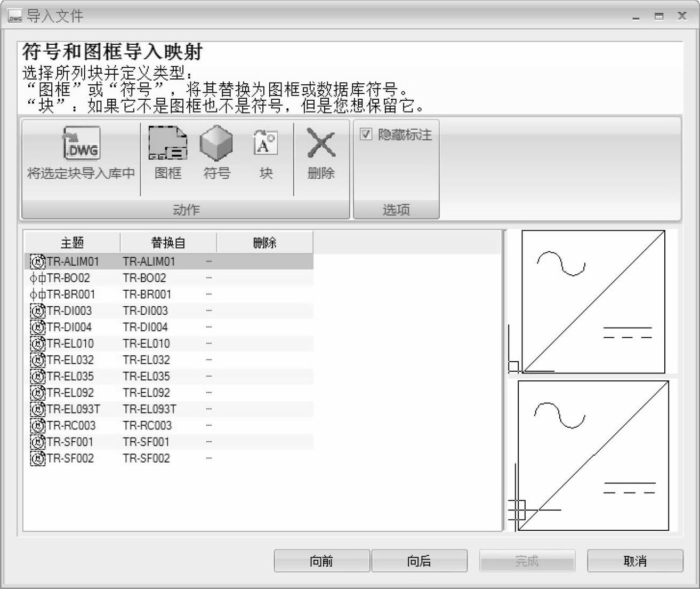Image resolution: width=700 pixels, height=589 pixels.
Task: Select the 符号 (symbol) cube icon
Action: [216, 143]
